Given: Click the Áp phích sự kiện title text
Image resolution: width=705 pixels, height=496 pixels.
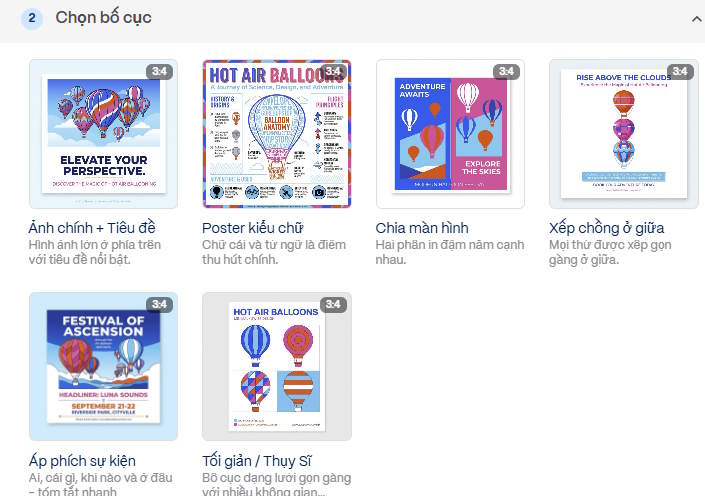Looking at the screenshot, I should coord(82,460).
